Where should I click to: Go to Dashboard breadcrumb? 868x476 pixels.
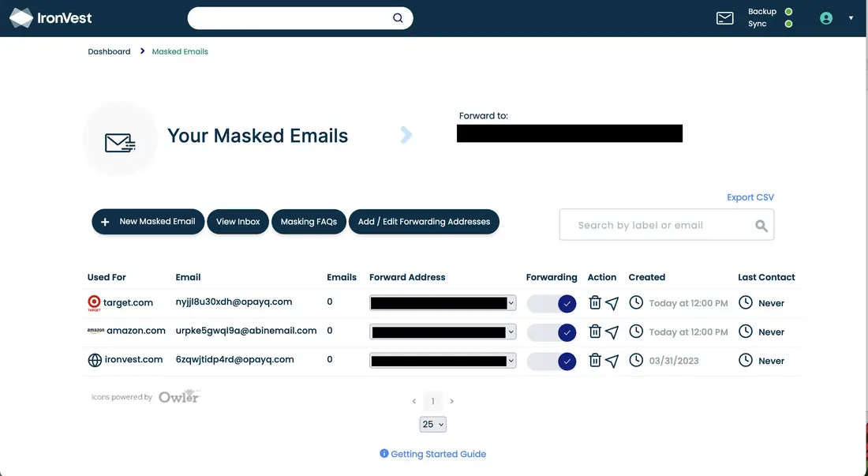[x=109, y=51]
